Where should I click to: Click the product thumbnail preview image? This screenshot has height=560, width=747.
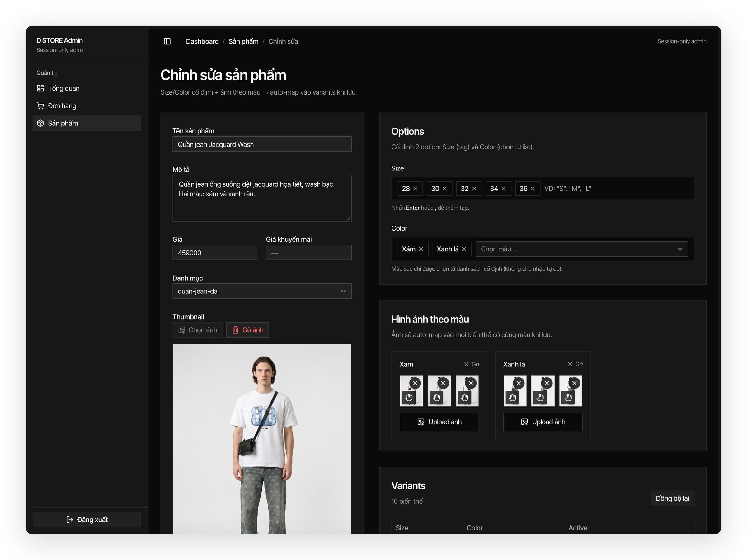point(262,439)
